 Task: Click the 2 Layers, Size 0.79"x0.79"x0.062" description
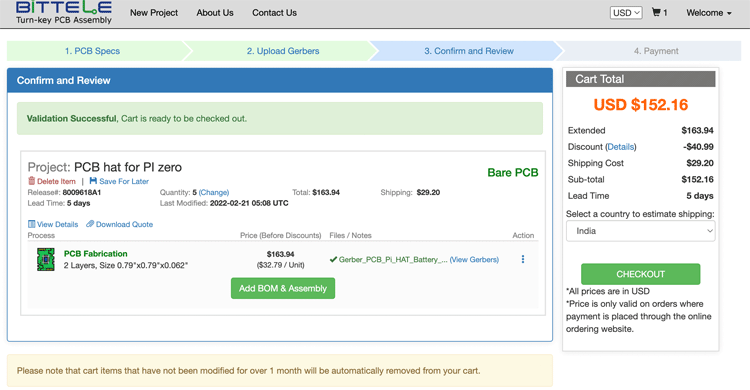[126, 265]
